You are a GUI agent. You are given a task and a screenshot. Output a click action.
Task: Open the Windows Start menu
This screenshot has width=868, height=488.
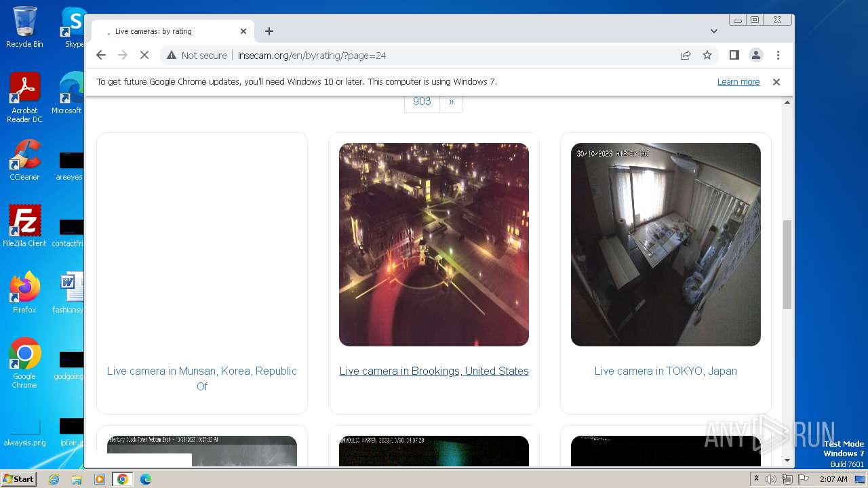(x=18, y=479)
